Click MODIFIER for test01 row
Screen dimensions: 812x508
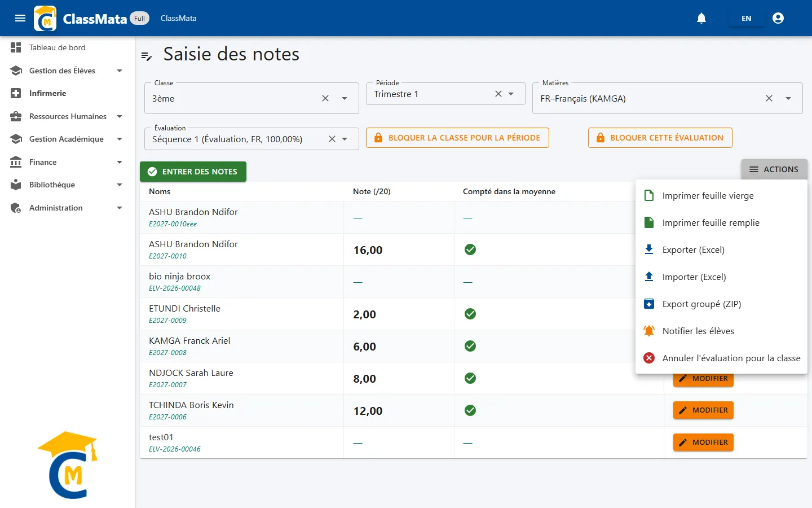[x=703, y=443]
